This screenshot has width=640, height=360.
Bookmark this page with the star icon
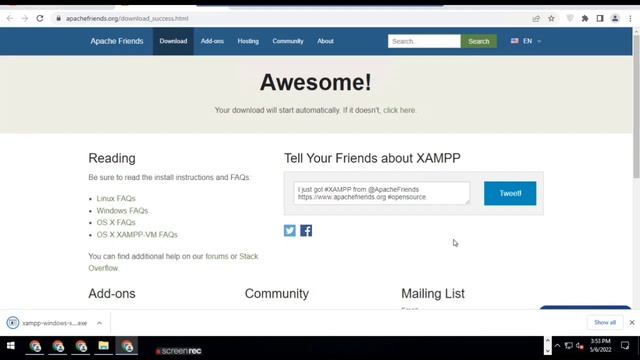551,18
